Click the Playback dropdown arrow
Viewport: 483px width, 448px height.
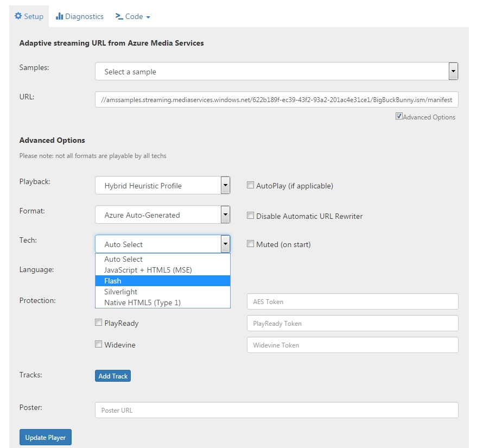tap(225, 185)
